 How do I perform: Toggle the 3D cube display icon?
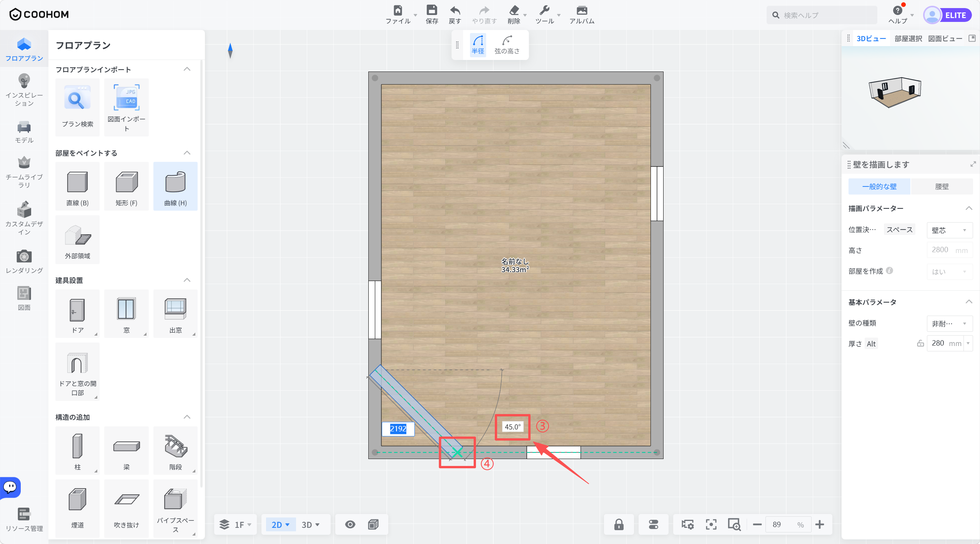point(373,524)
